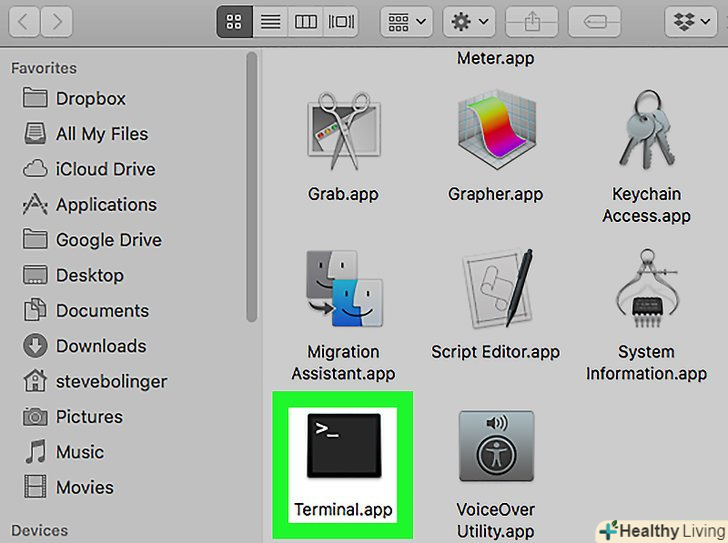Click the Meter.app file name

click(x=495, y=58)
